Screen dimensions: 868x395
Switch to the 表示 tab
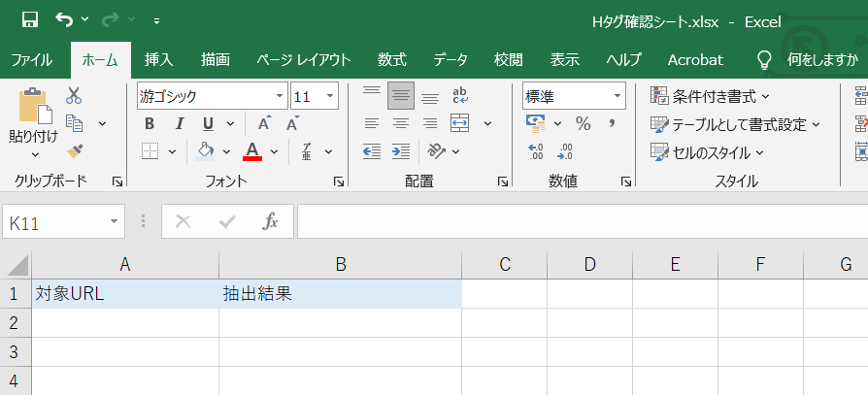(565, 60)
